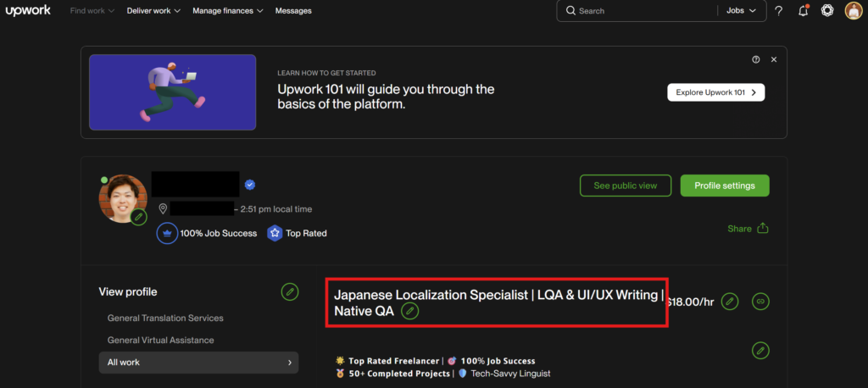Open the user avatar menu
868x388 pixels.
coord(853,11)
